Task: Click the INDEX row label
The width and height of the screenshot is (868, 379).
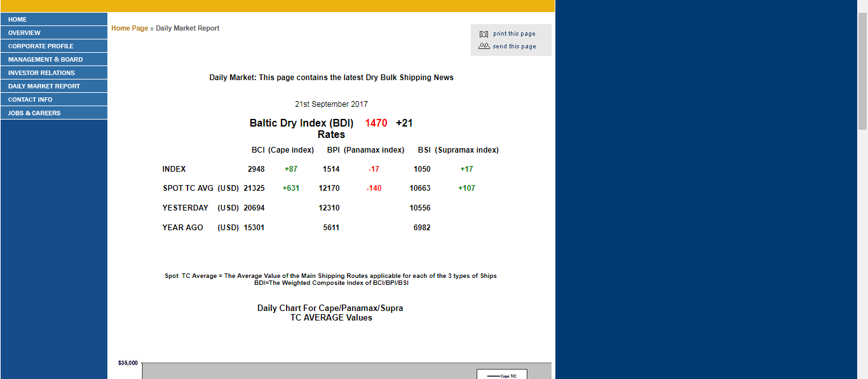Action: click(174, 169)
